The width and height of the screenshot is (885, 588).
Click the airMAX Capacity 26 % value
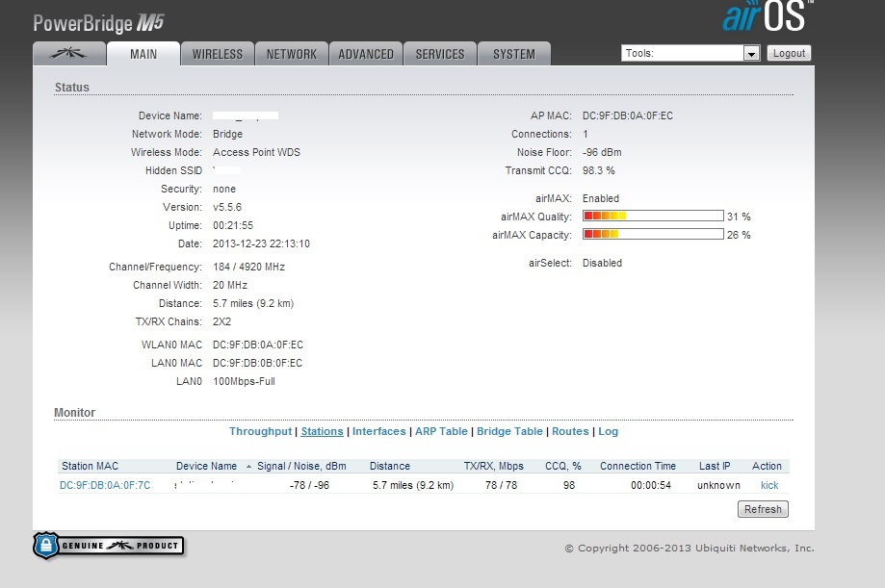click(739, 235)
